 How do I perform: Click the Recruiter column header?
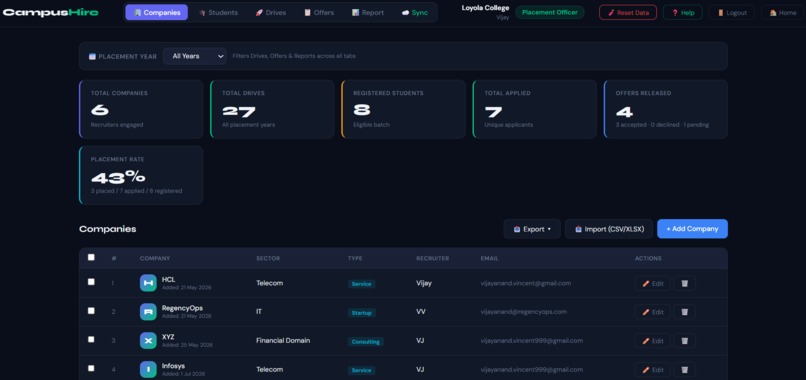pyautogui.click(x=433, y=258)
